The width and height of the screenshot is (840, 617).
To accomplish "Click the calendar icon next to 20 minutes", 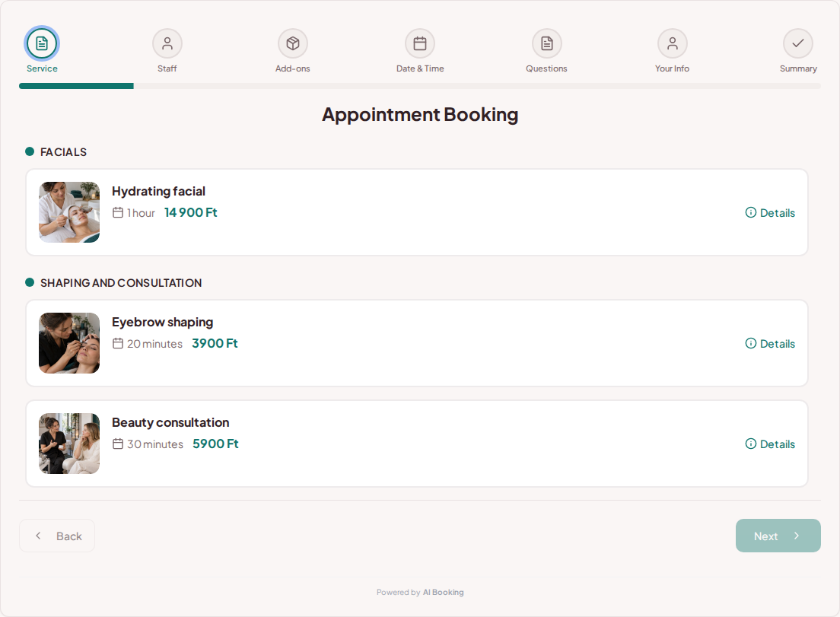I will [118, 343].
